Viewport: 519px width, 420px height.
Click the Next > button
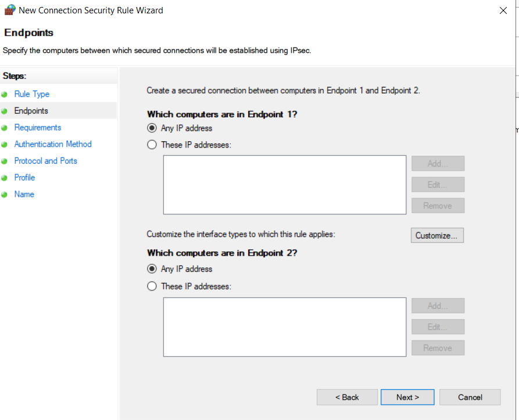pyautogui.click(x=407, y=397)
